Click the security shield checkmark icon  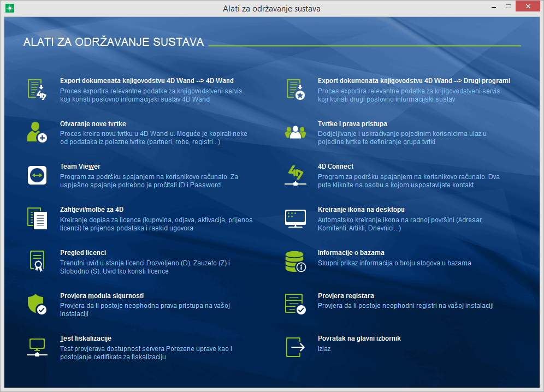[37, 304]
